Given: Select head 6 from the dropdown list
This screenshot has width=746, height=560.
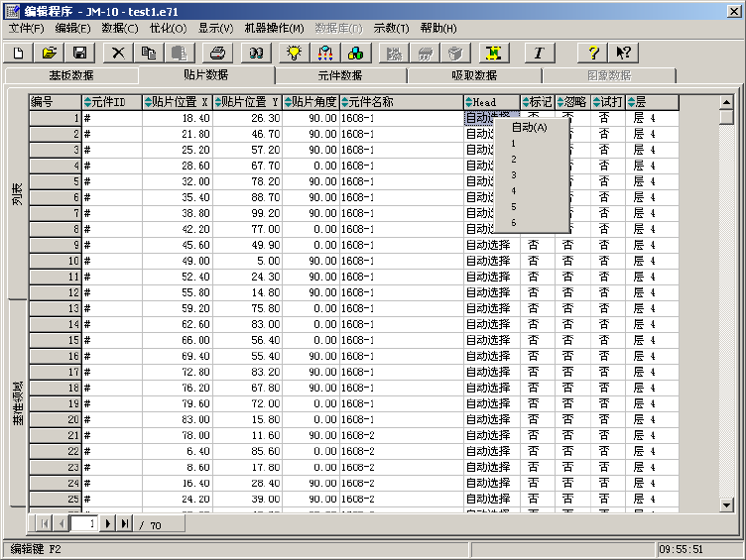Looking at the screenshot, I should pos(514,222).
